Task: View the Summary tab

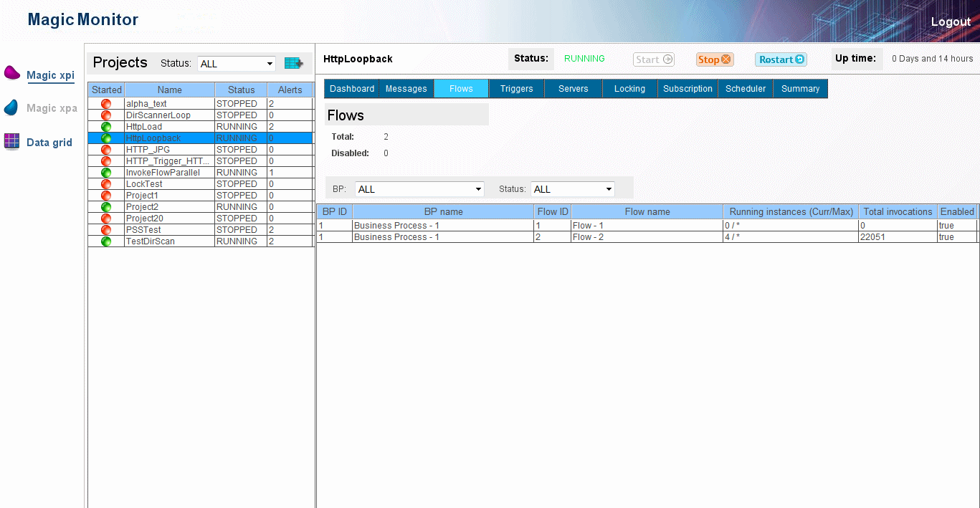Action: 801,89
